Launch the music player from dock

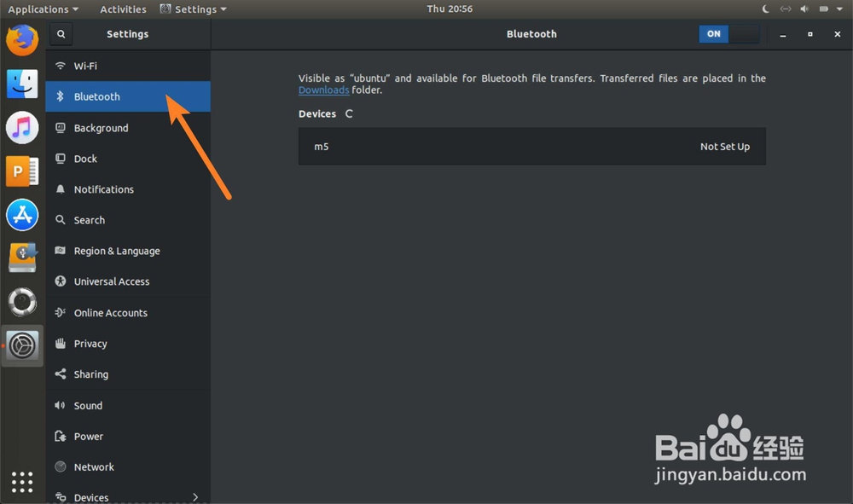click(x=22, y=128)
